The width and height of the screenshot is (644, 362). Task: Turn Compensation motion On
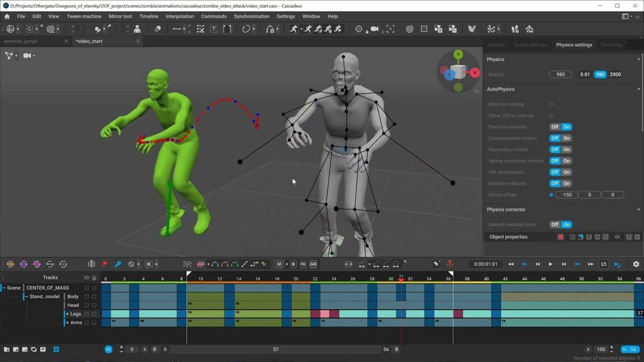coord(567,138)
